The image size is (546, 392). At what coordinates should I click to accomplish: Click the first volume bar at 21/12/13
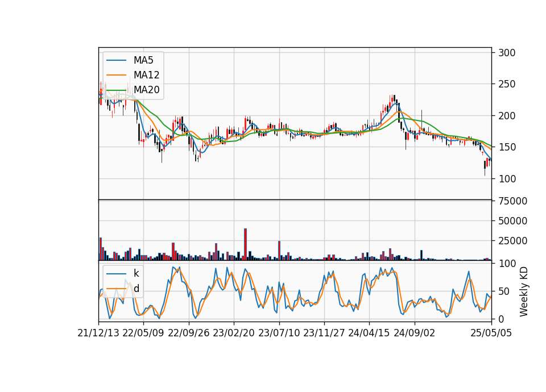coord(101,249)
